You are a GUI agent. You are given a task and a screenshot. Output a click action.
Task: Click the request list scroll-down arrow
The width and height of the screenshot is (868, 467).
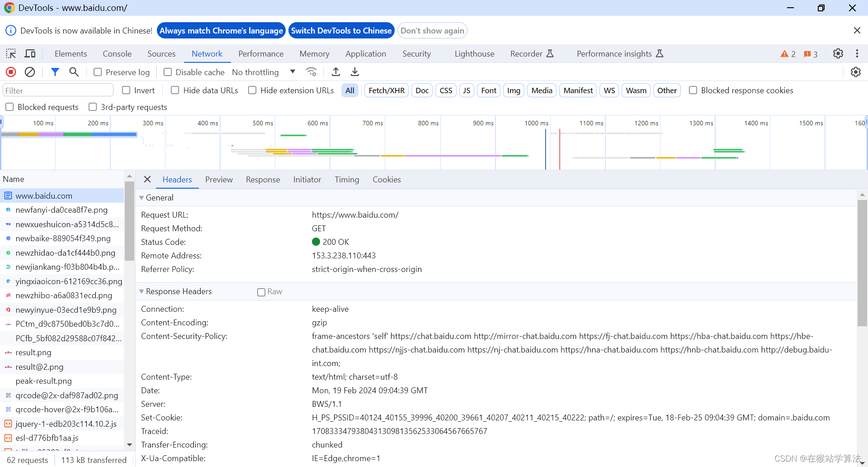(x=129, y=445)
